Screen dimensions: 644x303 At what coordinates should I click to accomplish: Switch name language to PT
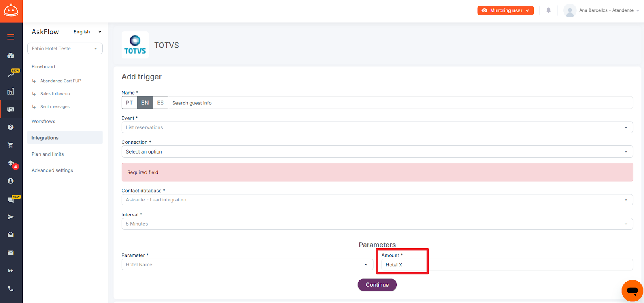pyautogui.click(x=129, y=103)
